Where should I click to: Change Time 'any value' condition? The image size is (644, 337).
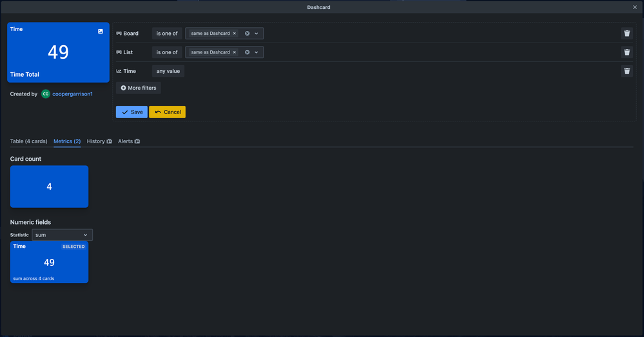click(x=168, y=71)
